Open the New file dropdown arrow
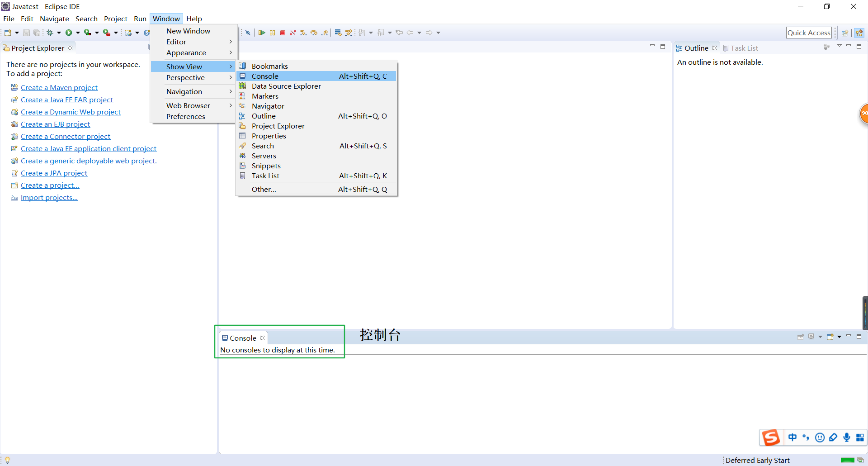The height and width of the screenshot is (466, 868). [17, 33]
